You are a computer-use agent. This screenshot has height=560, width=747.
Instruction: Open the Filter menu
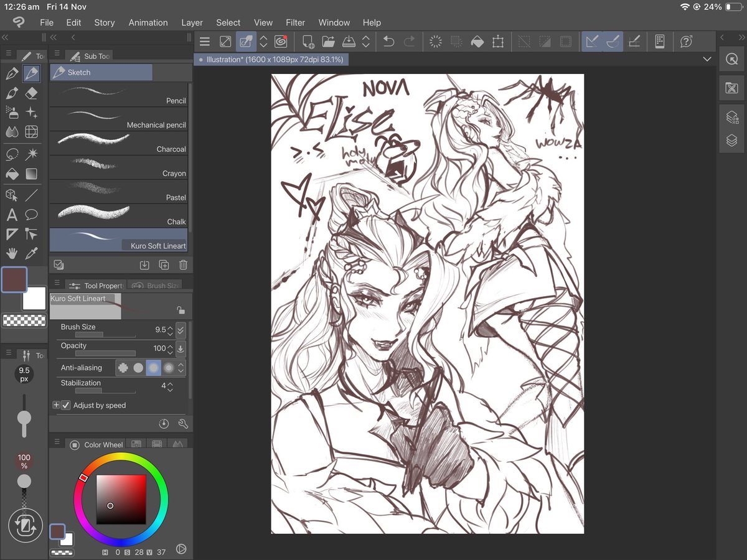pos(295,22)
